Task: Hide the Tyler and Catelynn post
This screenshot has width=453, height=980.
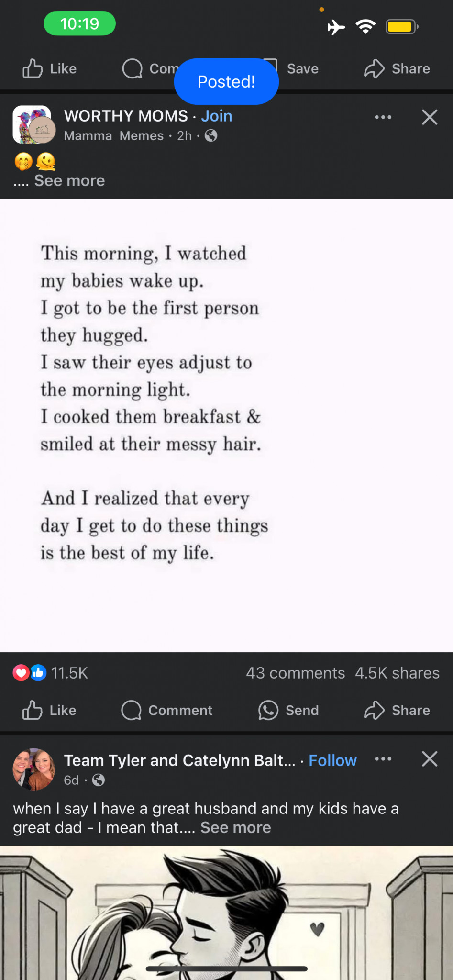Action: [x=429, y=759]
